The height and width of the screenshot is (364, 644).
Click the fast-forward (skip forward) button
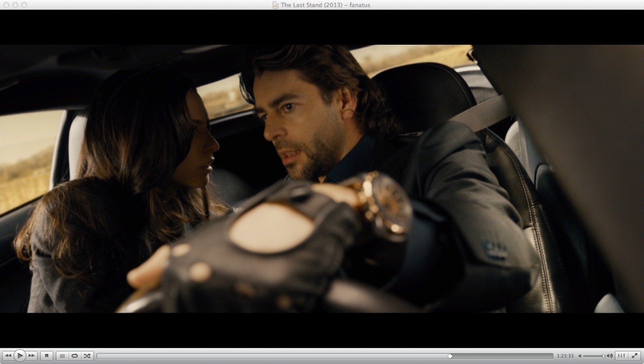pos(32,356)
